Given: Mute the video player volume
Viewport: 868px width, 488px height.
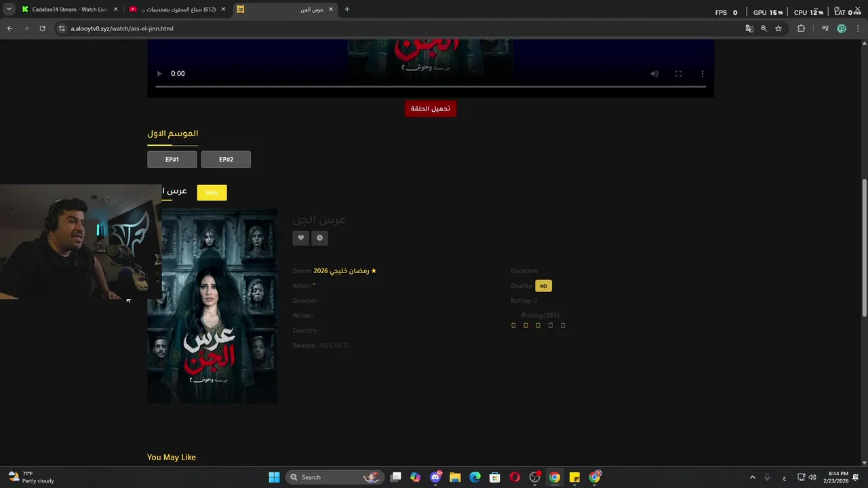Looking at the screenshot, I should (x=654, y=74).
